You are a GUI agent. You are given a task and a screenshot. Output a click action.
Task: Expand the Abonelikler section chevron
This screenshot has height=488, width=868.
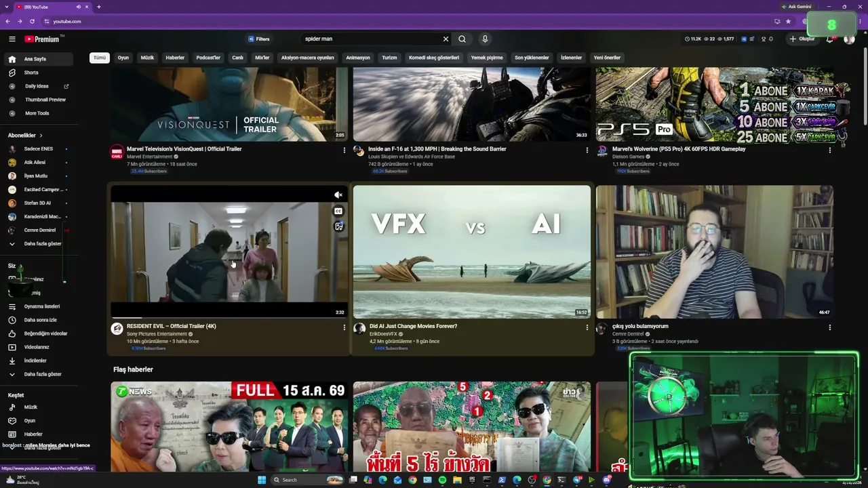point(41,136)
